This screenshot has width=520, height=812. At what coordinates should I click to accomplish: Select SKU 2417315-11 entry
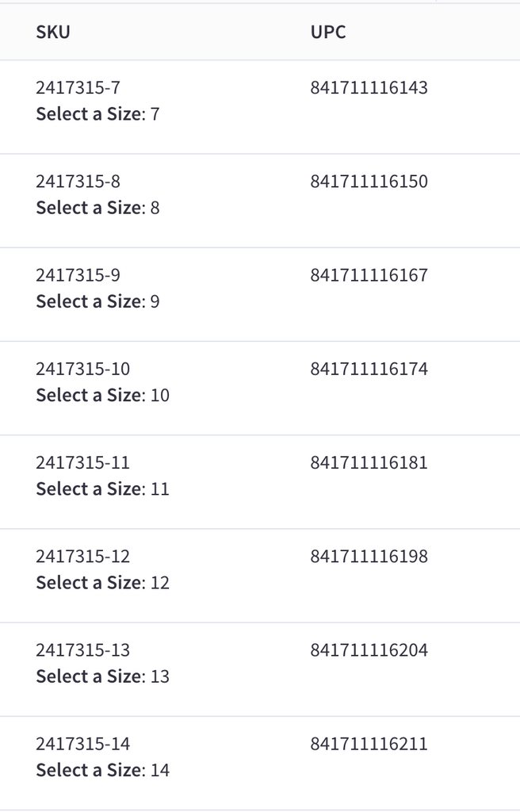83,462
